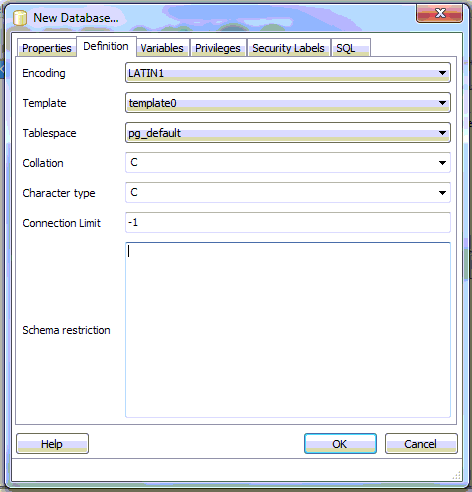Expand the Collation combo box

[288, 163]
